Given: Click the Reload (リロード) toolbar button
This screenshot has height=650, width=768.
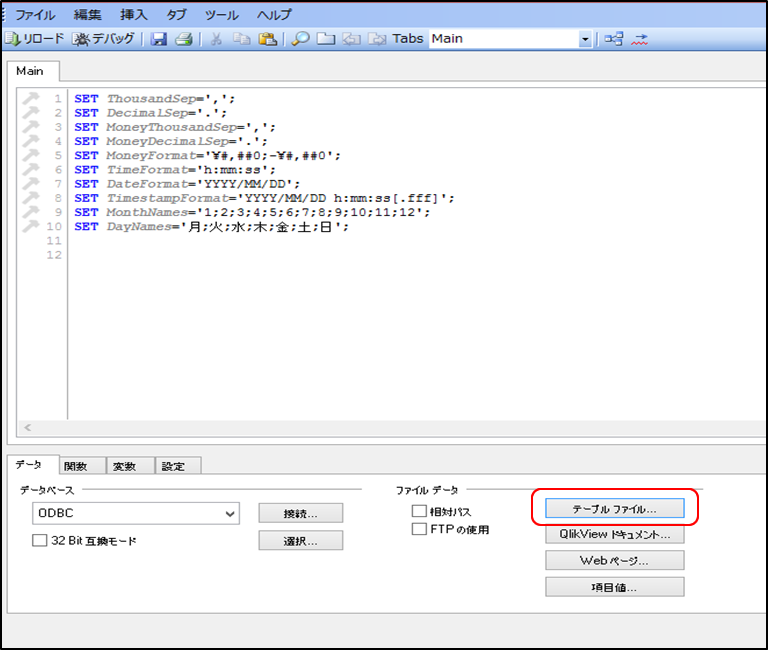Looking at the screenshot, I should pyautogui.click(x=35, y=38).
